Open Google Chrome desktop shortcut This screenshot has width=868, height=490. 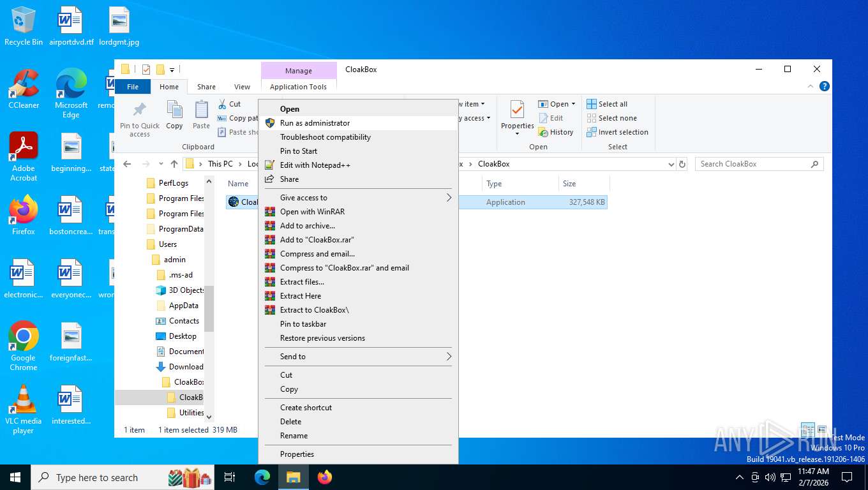click(24, 345)
